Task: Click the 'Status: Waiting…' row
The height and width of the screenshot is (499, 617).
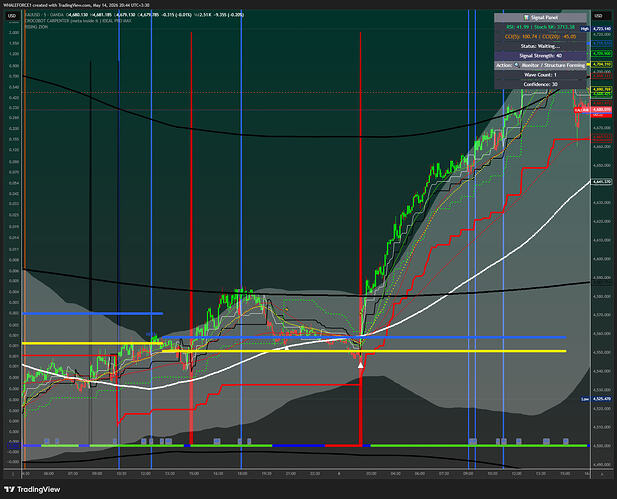Action: [540, 46]
